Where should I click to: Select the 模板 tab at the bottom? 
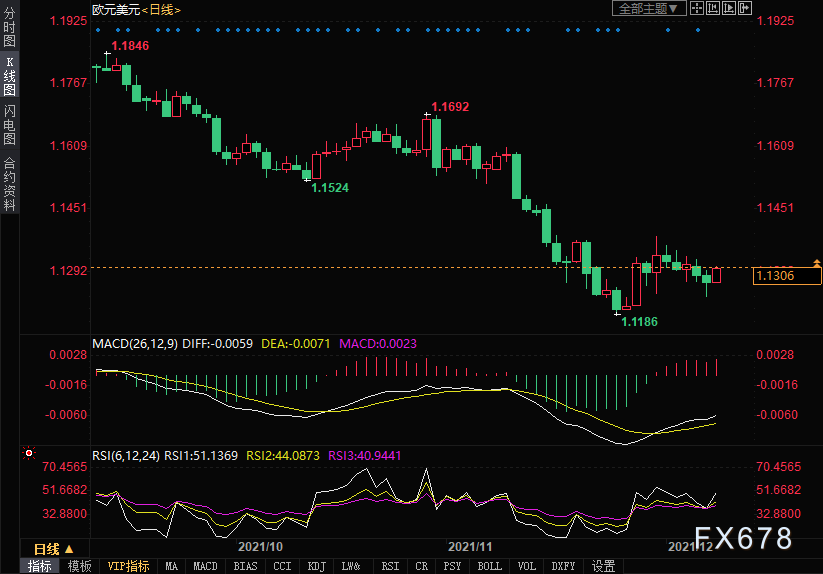coord(80,566)
